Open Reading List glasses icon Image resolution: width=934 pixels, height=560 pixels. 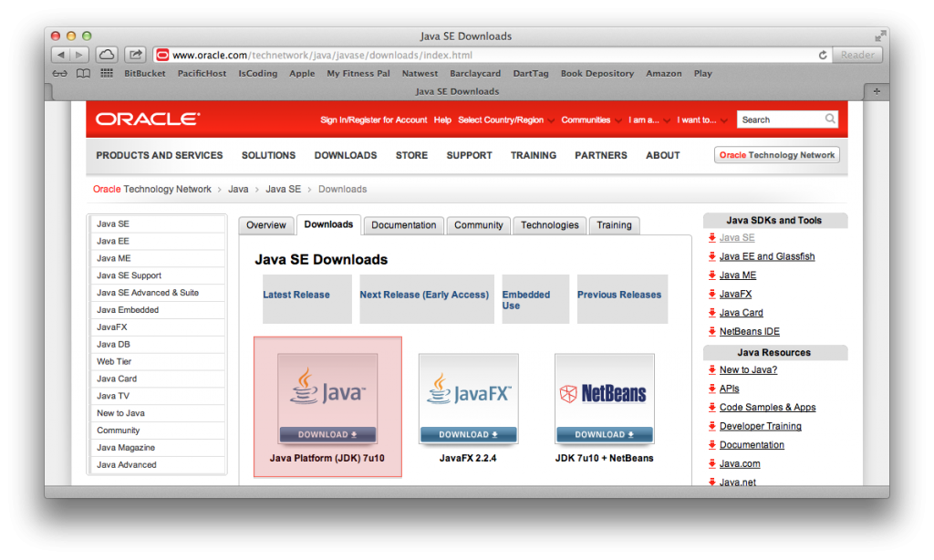[59, 73]
